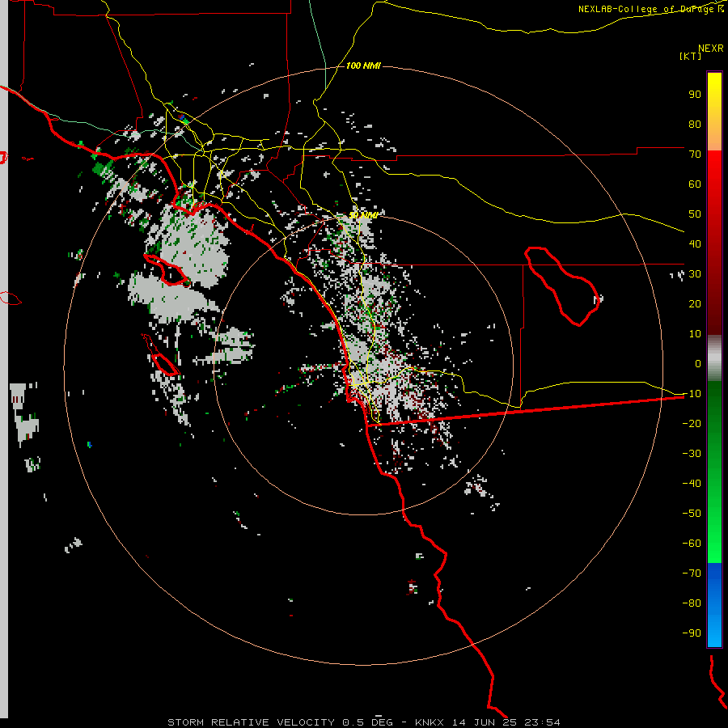The width and height of the screenshot is (728, 728).
Task: Select the -50 value on the velocity scale
Action: [692, 513]
